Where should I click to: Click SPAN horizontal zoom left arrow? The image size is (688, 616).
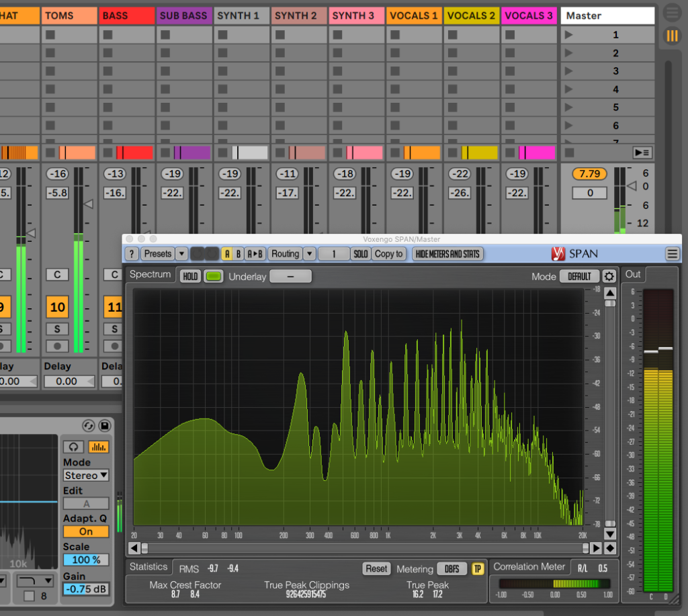click(134, 548)
